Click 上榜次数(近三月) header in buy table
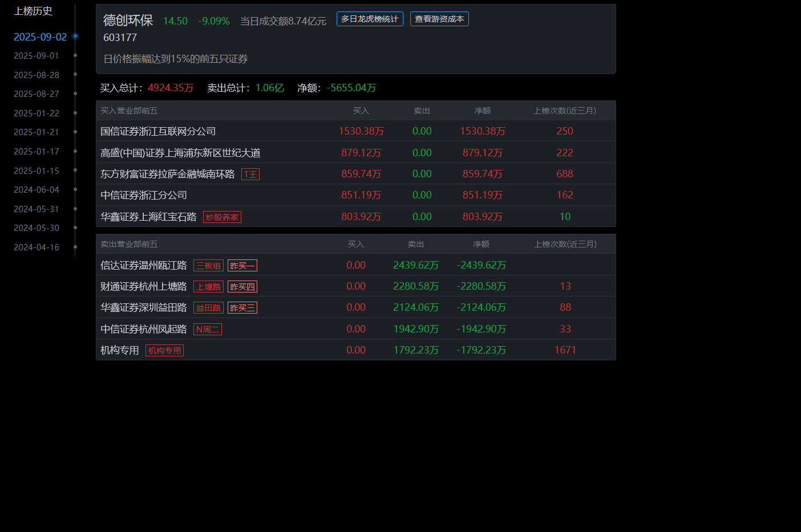 (565, 111)
